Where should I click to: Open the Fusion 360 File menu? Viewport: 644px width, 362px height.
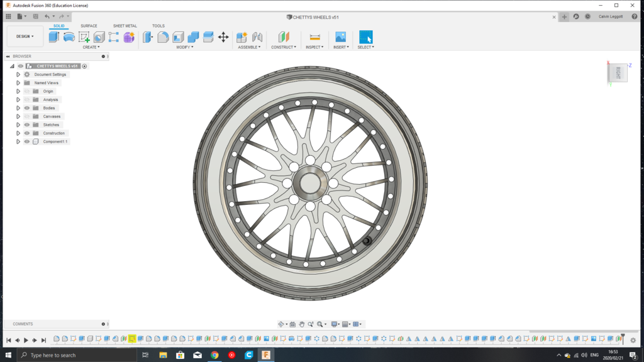[x=19, y=16]
